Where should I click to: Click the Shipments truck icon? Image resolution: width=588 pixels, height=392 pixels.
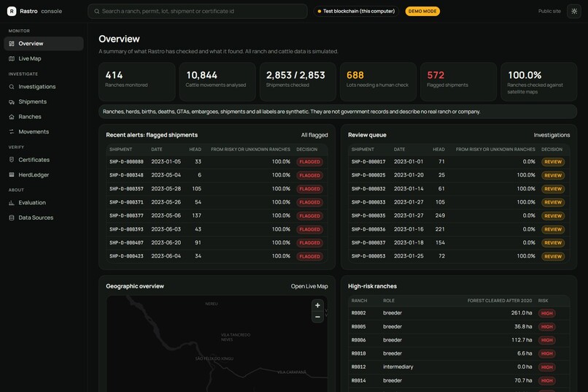(12, 101)
